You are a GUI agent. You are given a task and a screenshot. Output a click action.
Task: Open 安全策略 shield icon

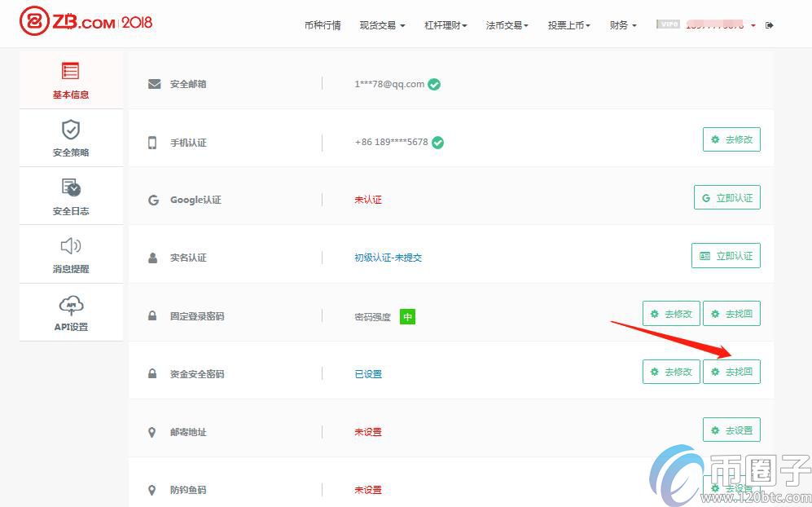point(70,129)
